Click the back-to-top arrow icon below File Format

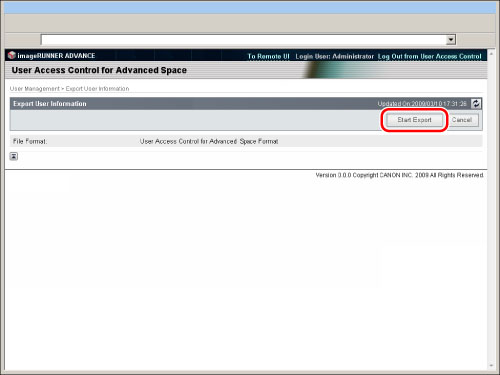click(x=14, y=156)
